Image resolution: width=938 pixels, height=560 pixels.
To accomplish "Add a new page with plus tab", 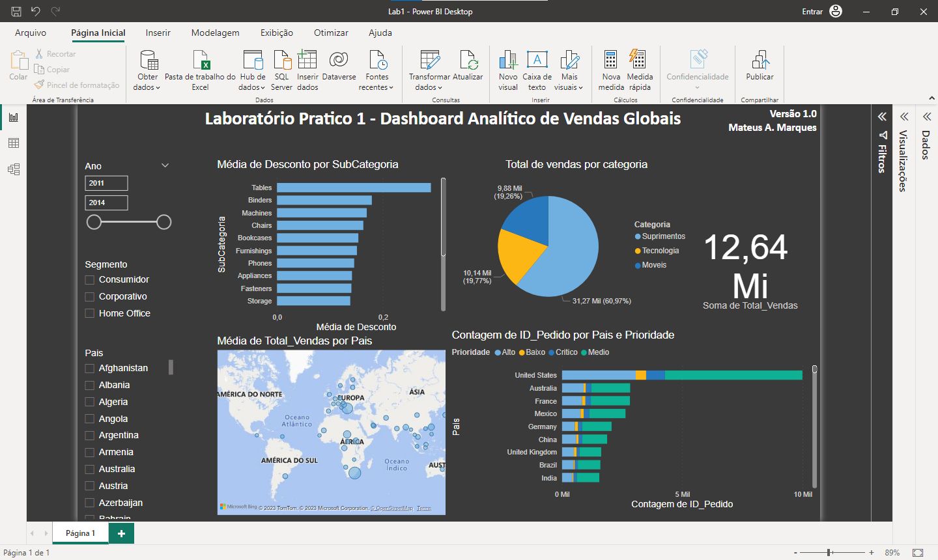I will [121, 533].
